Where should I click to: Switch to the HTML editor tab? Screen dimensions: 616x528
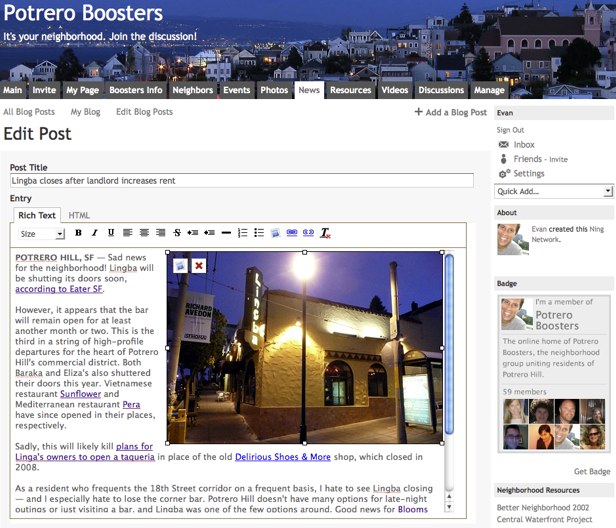tap(79, 215)
